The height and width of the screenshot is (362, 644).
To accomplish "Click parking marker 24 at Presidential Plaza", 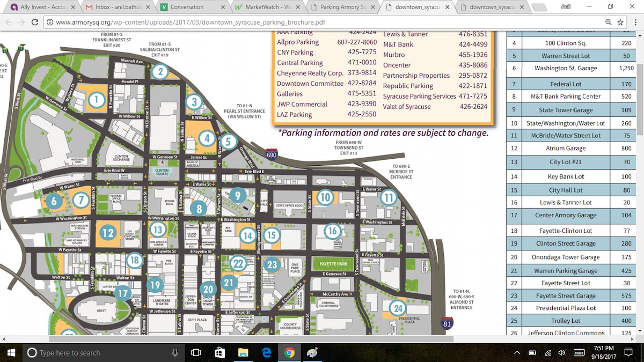I will point(398,308).
